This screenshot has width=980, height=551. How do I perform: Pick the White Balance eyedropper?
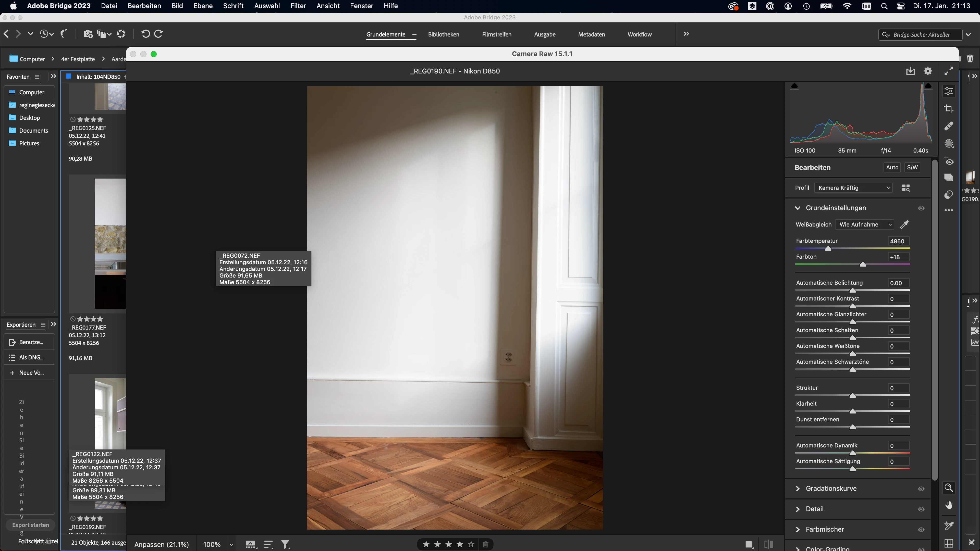pos(904,225)
